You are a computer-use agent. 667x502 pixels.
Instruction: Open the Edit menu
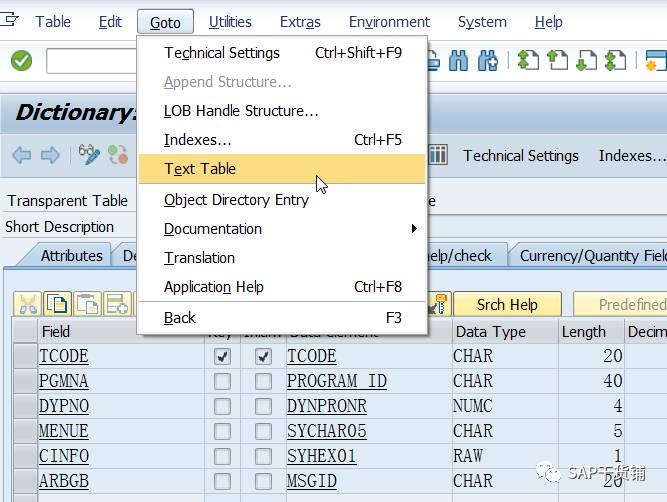tap(110, 22)
